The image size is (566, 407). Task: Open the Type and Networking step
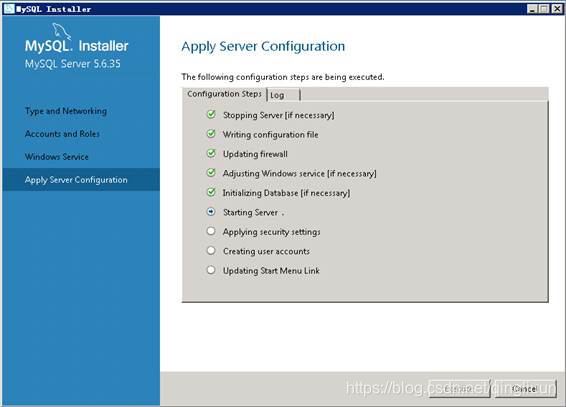[x=66, y=111]
